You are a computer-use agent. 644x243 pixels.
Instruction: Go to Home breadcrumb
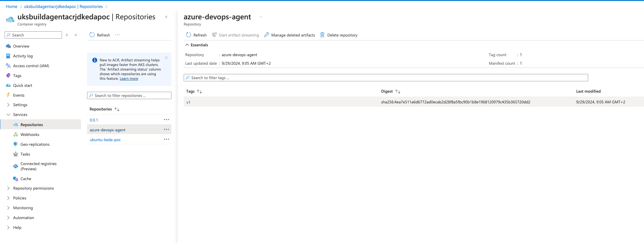coord(12,6)
